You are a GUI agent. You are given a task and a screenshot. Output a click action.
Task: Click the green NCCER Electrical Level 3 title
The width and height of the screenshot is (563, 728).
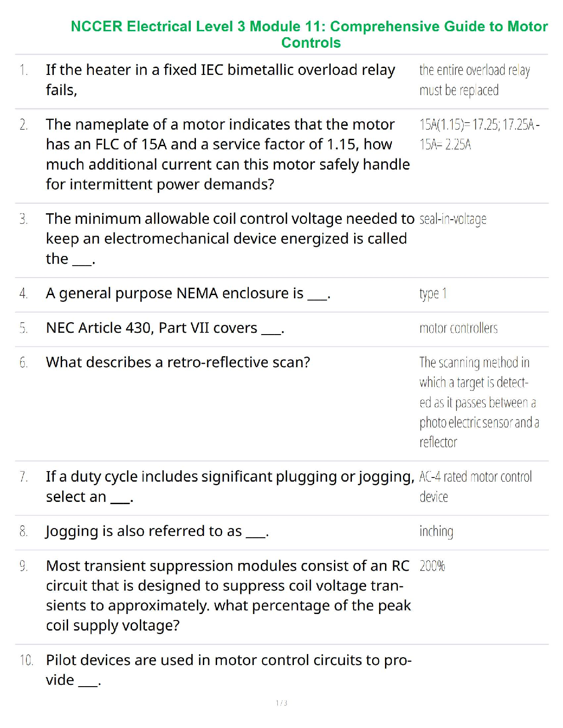tap(309, 34)
